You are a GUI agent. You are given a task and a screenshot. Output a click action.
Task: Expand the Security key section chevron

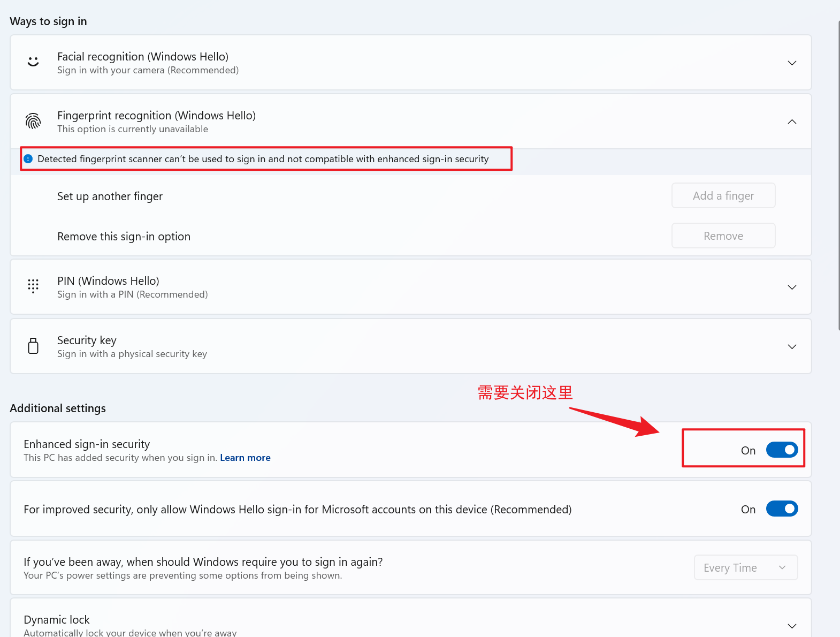[x=792, y=347]
